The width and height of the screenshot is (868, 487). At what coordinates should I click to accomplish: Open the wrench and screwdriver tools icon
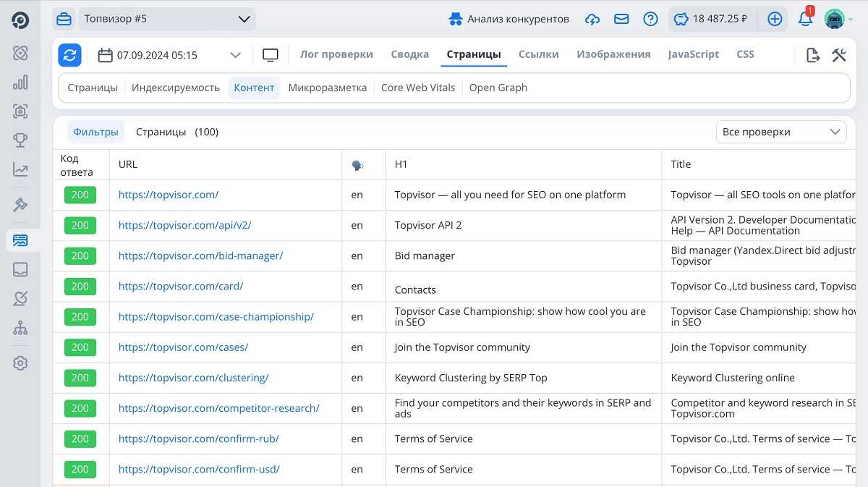pos(839,55)
